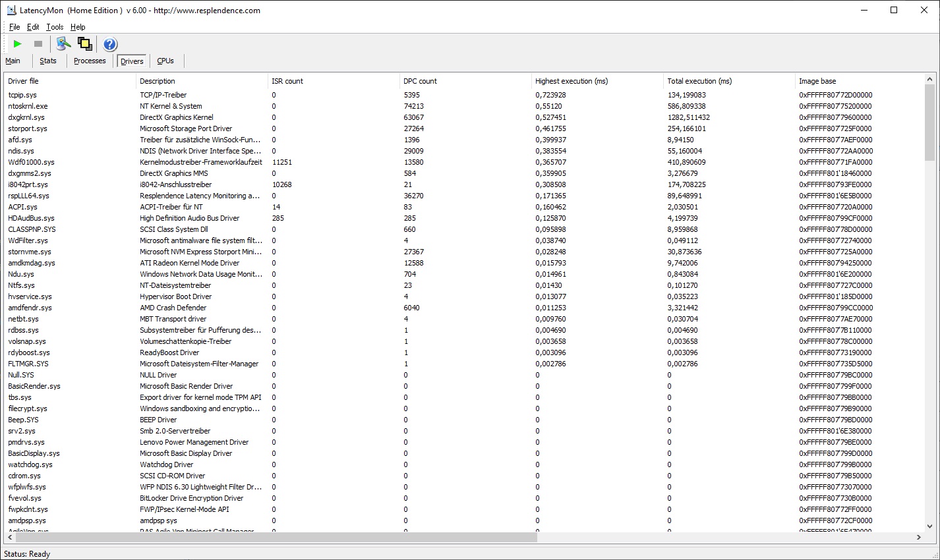Select the dxgkrnl.sys driver row
The height and width of the screenshot is (560, 940).
click(x=26, y=117)
